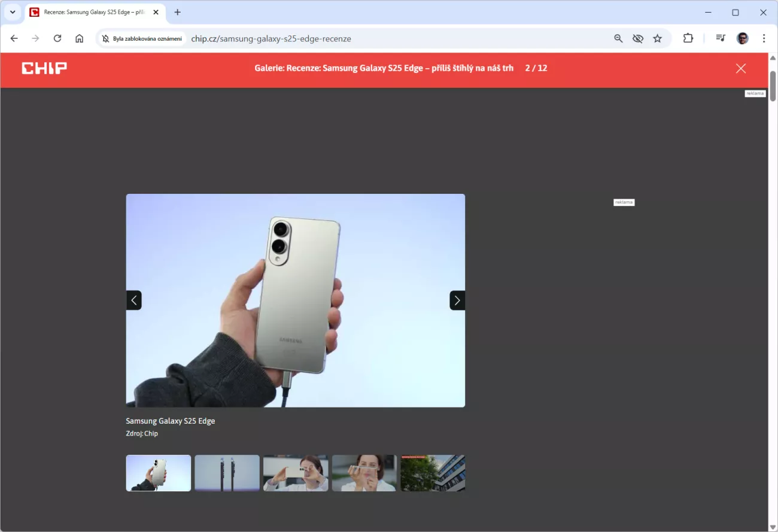This screenshot has width=778, height=532.
Task: Select the thumbnail of two phones side-on
Action: pos(227,473)
